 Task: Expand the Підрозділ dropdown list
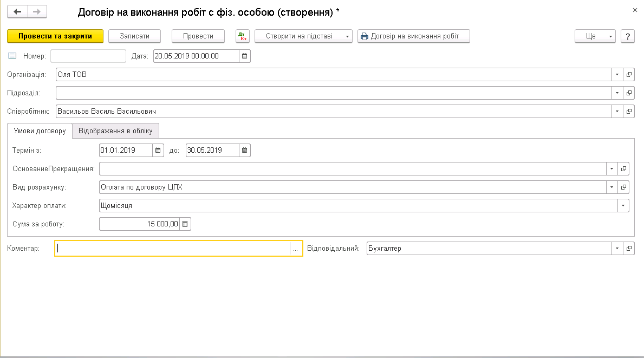click(617, 93)
